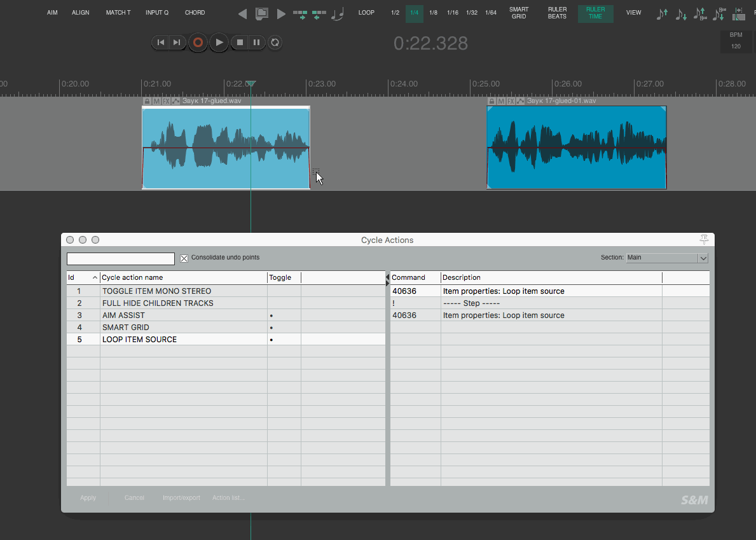Start playback with the play button
The image size is (756, 540).
coord(219,43)
